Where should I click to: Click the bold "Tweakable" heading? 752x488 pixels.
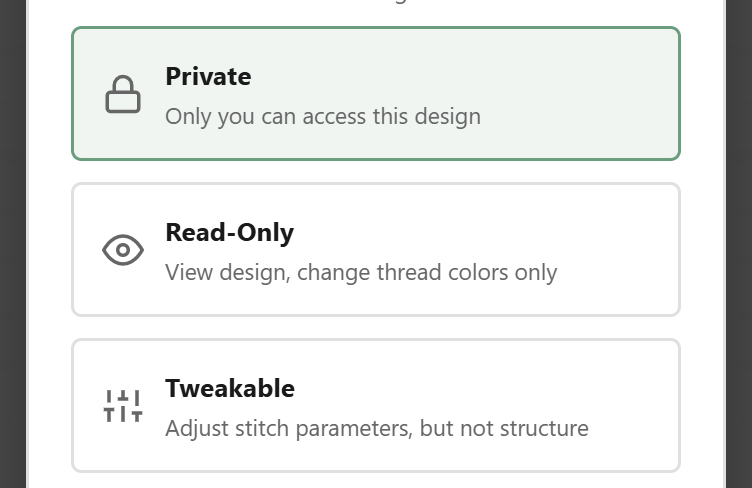(x=229, y=388)
